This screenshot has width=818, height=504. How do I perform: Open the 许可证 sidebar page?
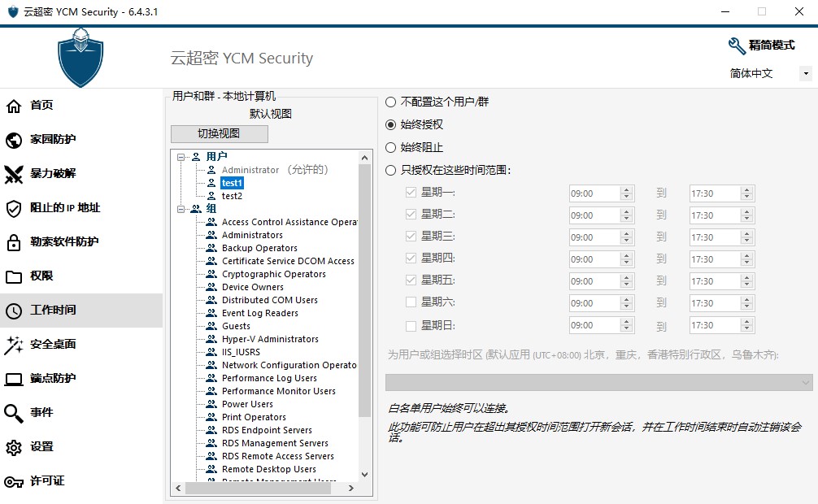click(x=80, y=482)
